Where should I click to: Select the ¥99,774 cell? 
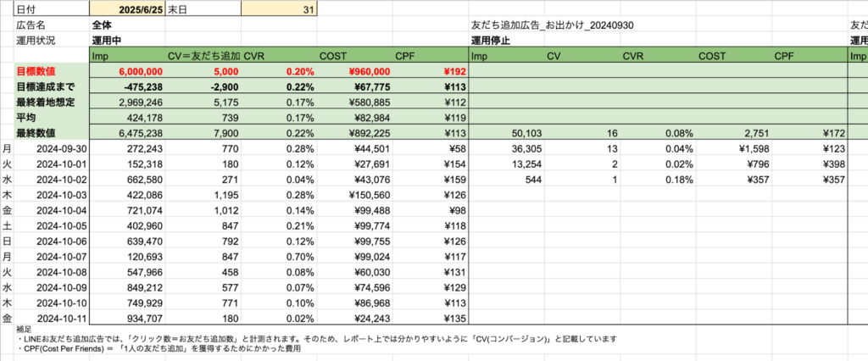(355, 226)
